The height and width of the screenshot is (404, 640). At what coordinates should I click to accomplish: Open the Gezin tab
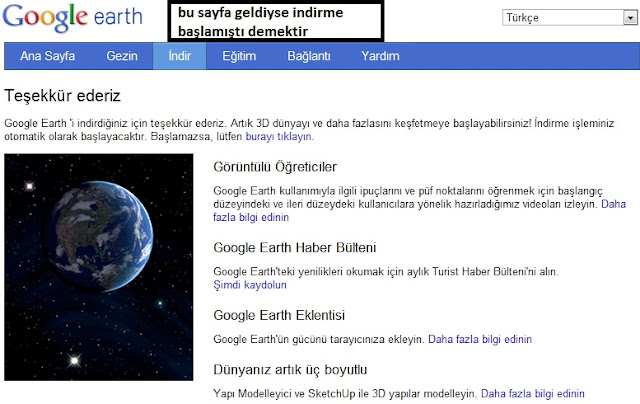click(x=122, y=56)
